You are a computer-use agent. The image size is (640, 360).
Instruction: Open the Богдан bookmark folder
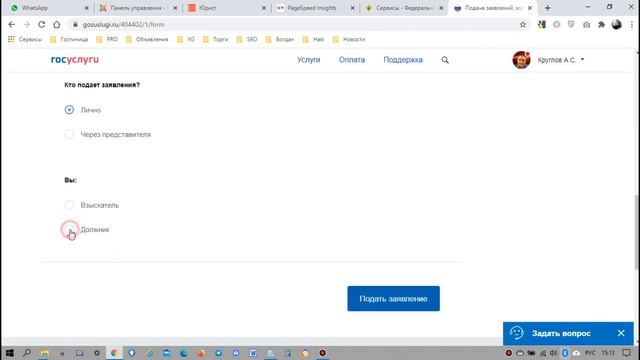[280, 39]
